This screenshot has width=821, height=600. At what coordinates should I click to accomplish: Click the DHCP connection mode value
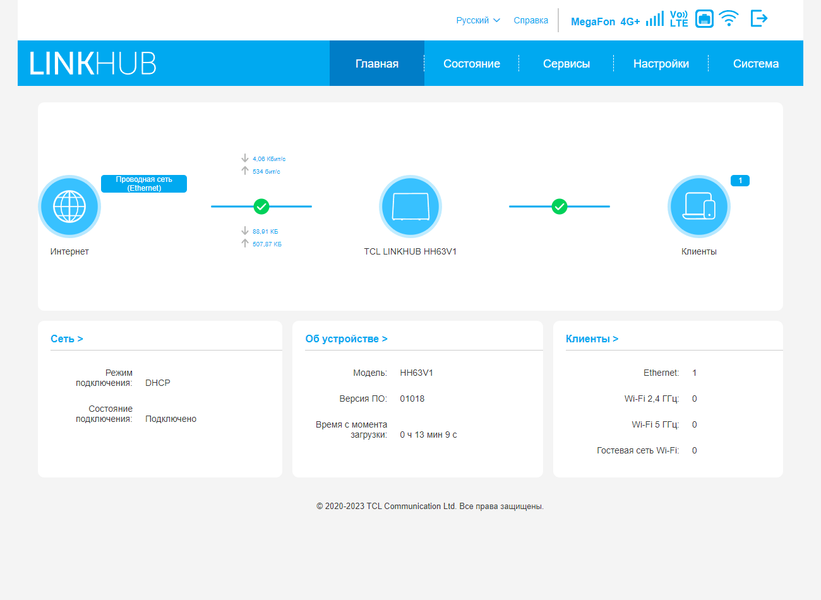point(158,383)
